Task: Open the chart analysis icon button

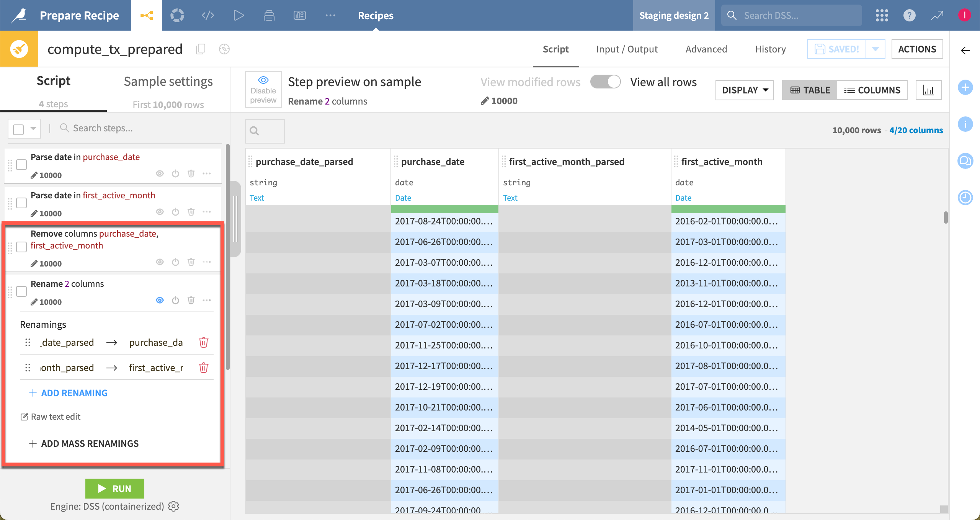Action: (929, 90)
